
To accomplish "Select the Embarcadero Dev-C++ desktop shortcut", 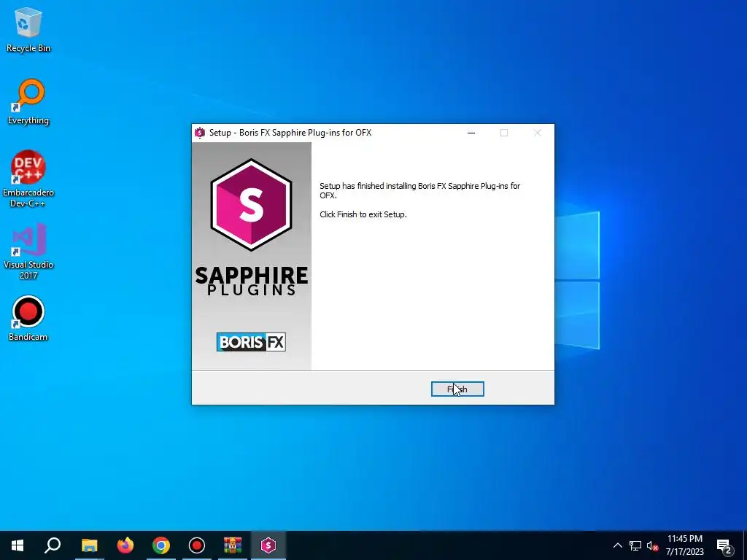I will click(x=28, y=179).
